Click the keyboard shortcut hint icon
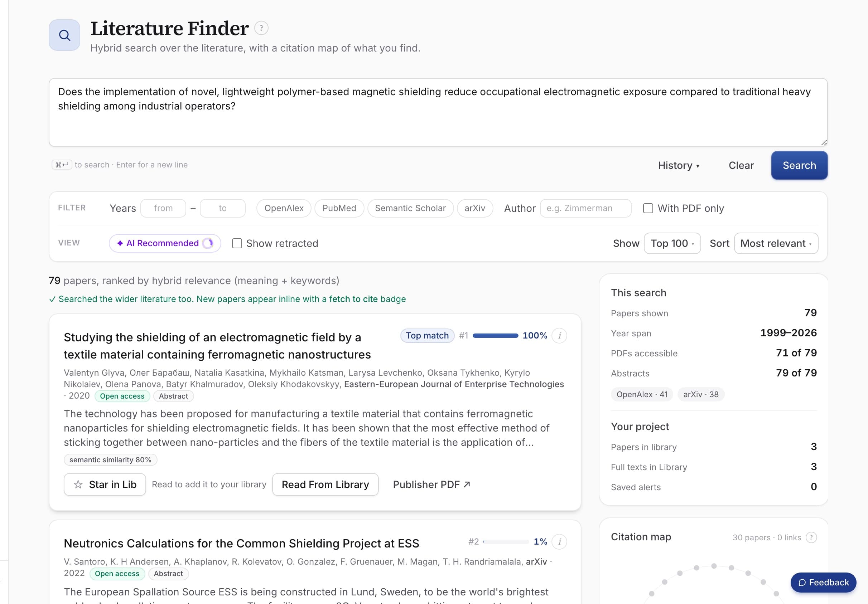 [x=62, y=165]
